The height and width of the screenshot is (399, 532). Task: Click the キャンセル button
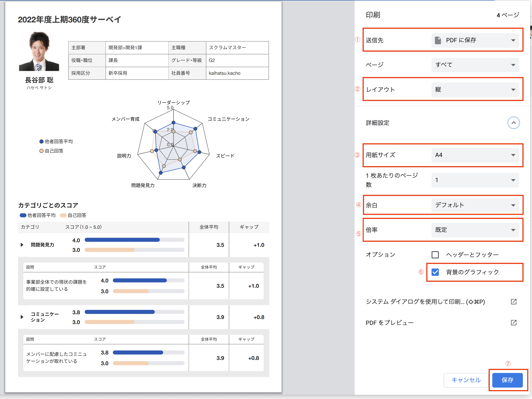pyautogui.click(x=466, y=380)
